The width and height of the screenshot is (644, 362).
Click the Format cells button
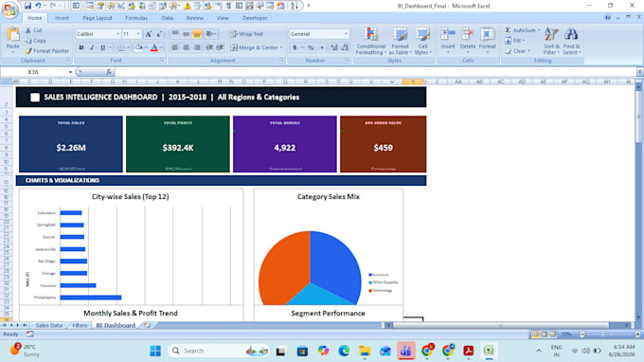[487, 40]
